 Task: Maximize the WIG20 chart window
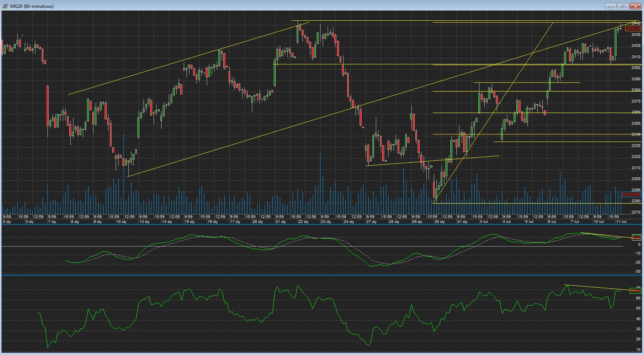pos(623,6)
